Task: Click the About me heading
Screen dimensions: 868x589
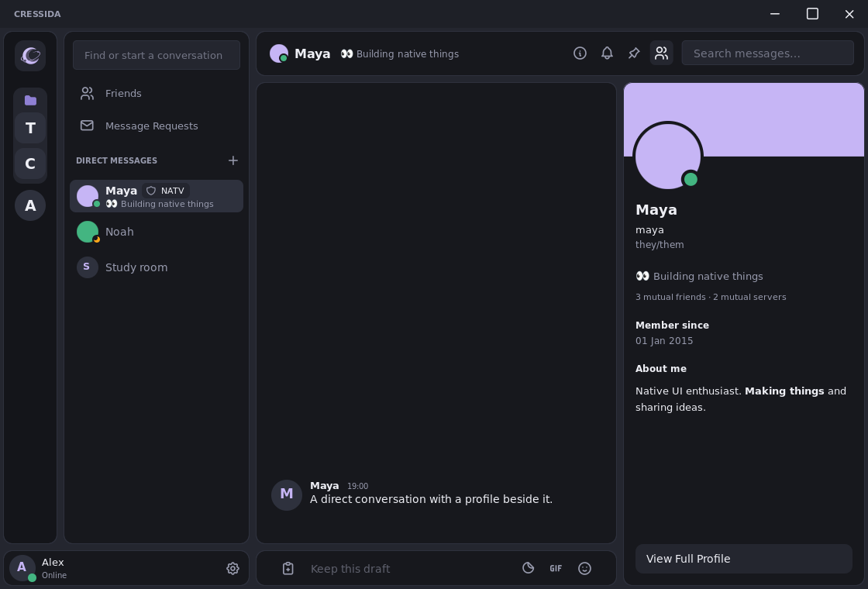Action: [x=661, y=369]
